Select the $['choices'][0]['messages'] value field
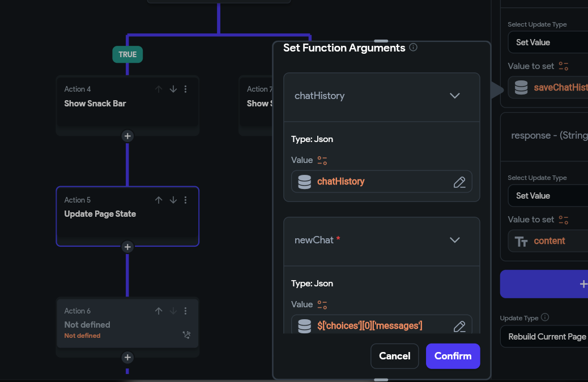The width and height of the screenshot is (588, 382). [381, 324]
